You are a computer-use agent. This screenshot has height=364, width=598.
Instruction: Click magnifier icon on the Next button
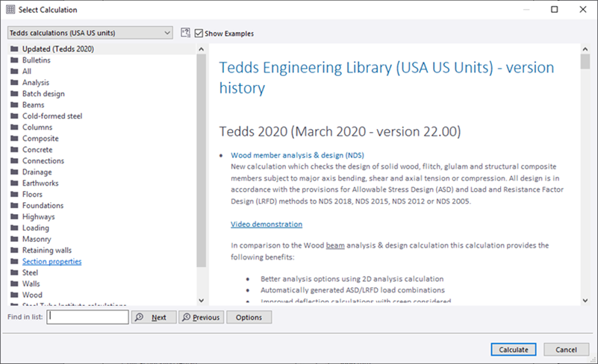[140, 317]
